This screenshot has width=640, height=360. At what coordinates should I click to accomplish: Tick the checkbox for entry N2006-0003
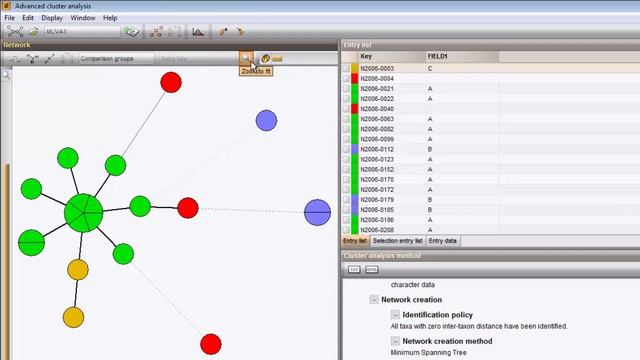click(x=346, y=69)
